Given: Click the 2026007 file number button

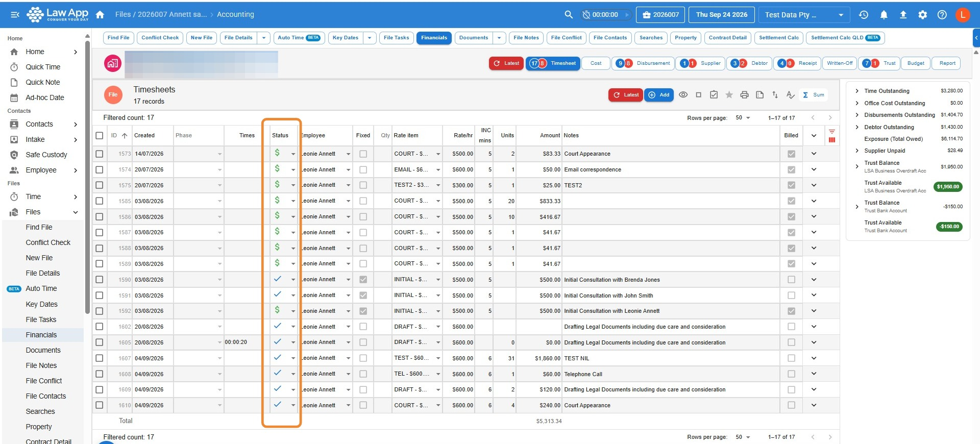Looking at the screenshot, I should tap(660, 15).
